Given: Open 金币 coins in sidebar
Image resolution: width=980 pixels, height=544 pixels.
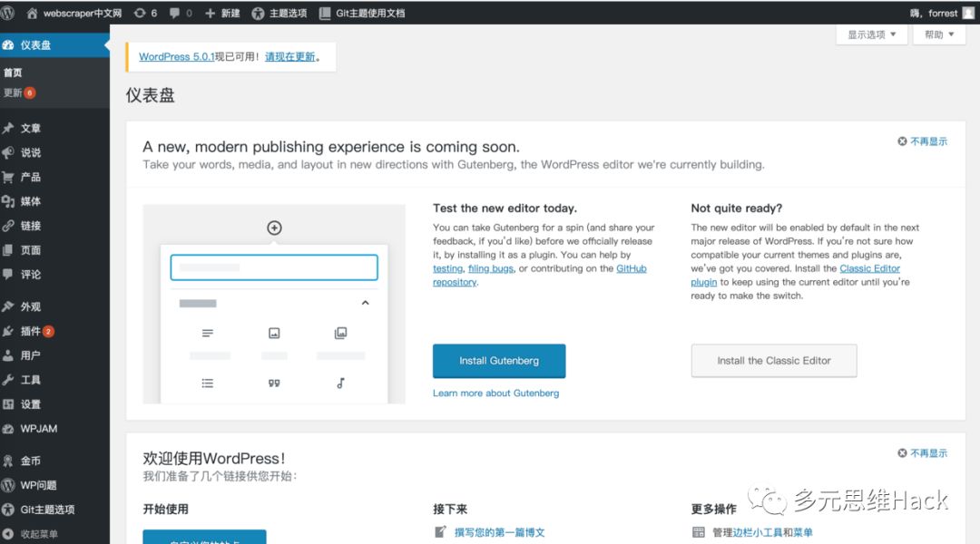Looking at the screenshot, I should click(54, 461).
